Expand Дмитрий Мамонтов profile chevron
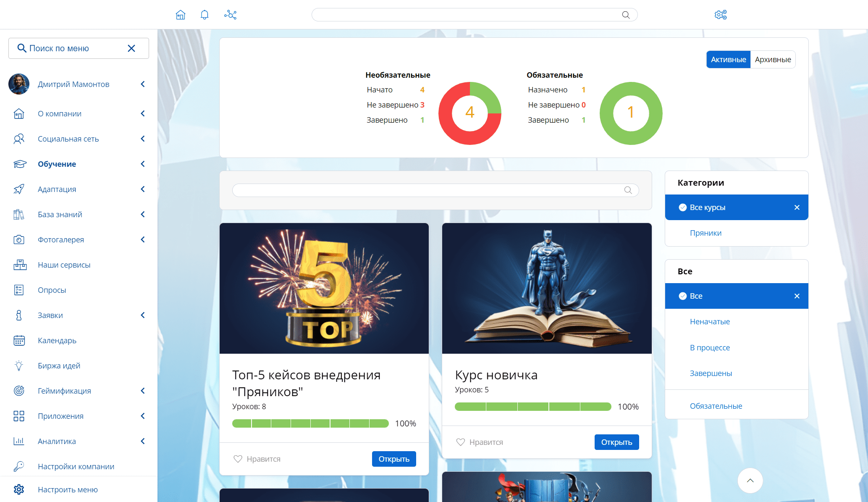The image size is (868, 502). point(143,84)
